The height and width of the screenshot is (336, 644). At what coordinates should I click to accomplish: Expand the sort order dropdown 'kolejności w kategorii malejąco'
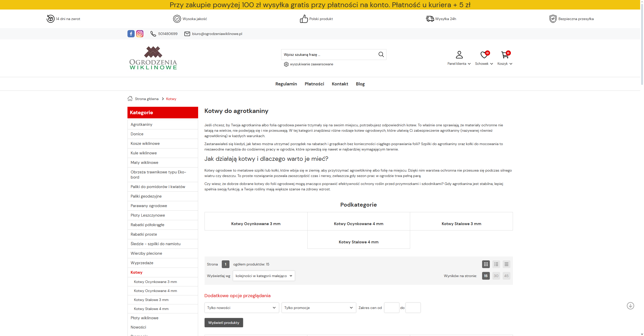[x=264, y=276]
